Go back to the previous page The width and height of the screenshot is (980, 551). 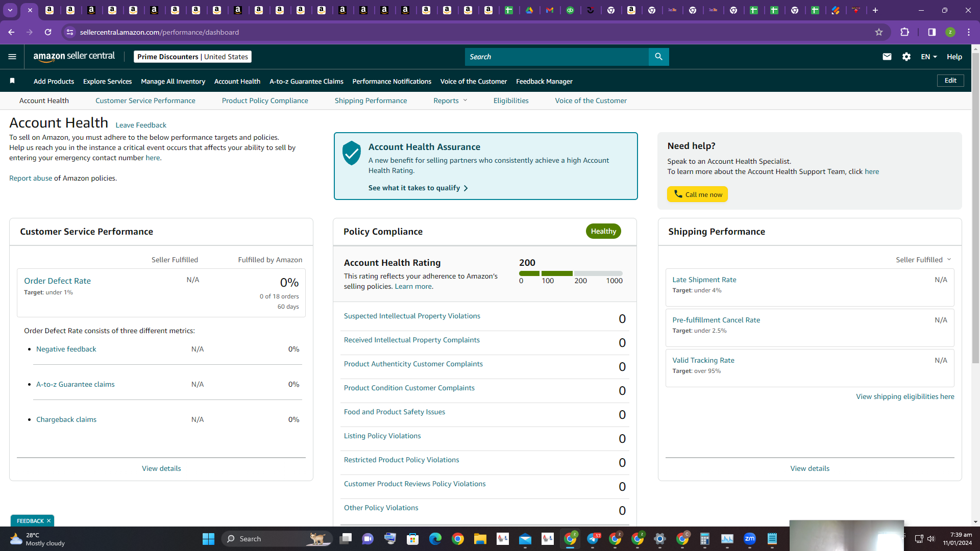pyautogui.click(x=11, y=32)
